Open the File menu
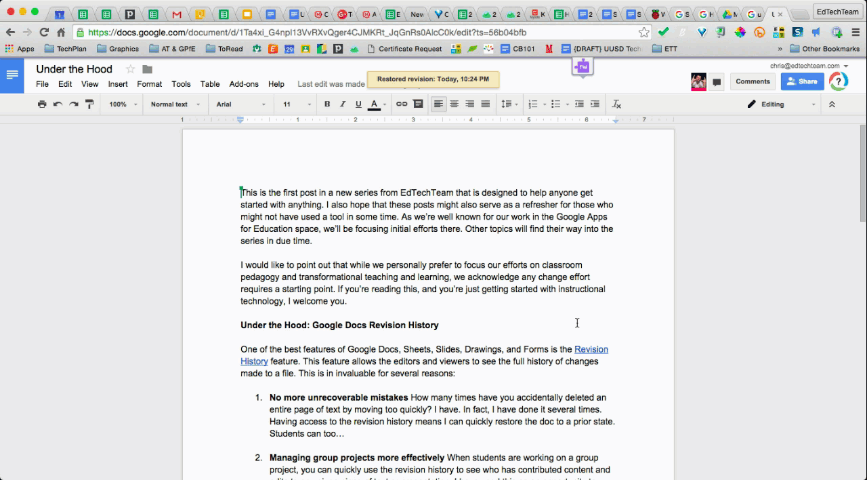 coord(42,84)
